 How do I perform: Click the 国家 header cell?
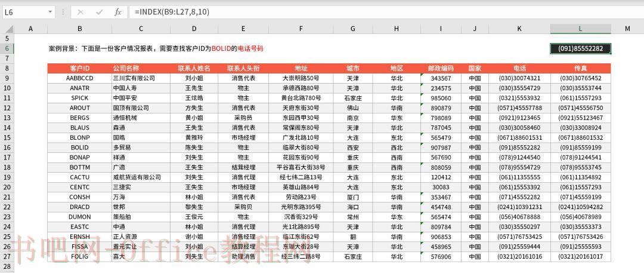[x=475, y=68]
